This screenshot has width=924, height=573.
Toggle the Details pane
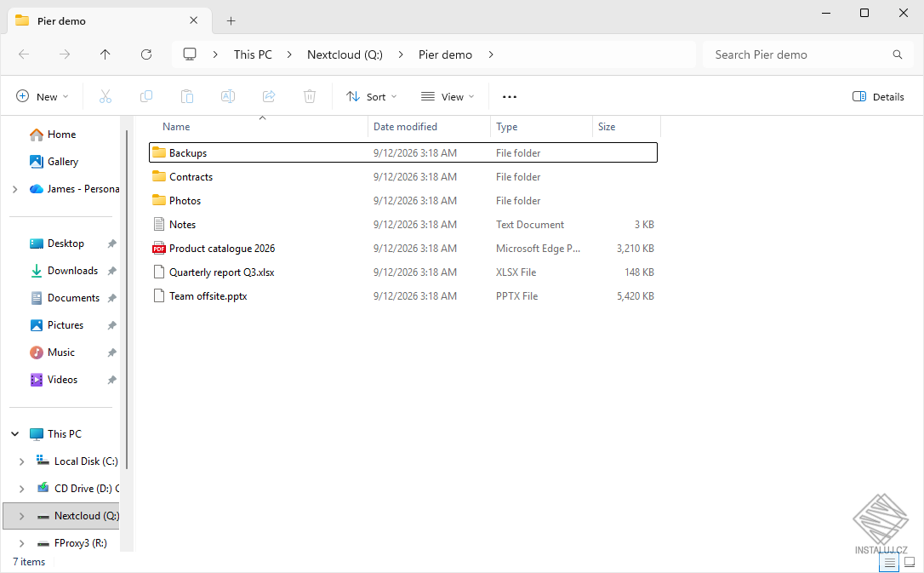(878, 97)
